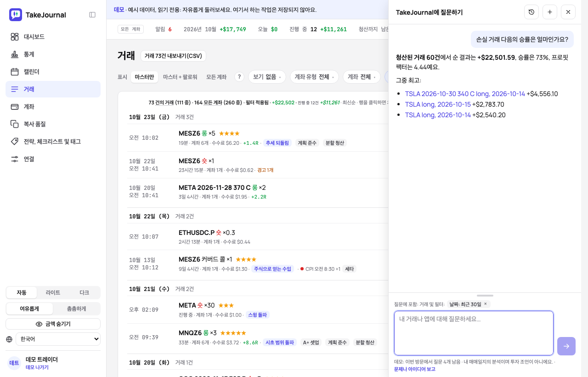This screenshot has height=377, width=588.
Task: Select 모든 계좌 display option
Action: pyautogui.click(x=216, y=77)
